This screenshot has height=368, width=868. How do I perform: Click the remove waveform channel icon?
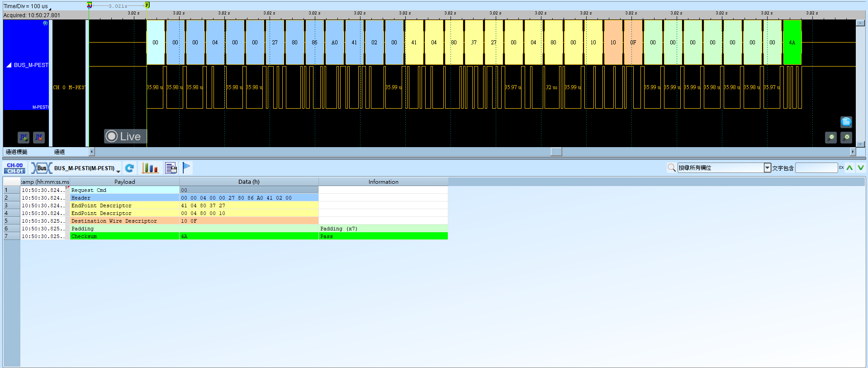39,137
